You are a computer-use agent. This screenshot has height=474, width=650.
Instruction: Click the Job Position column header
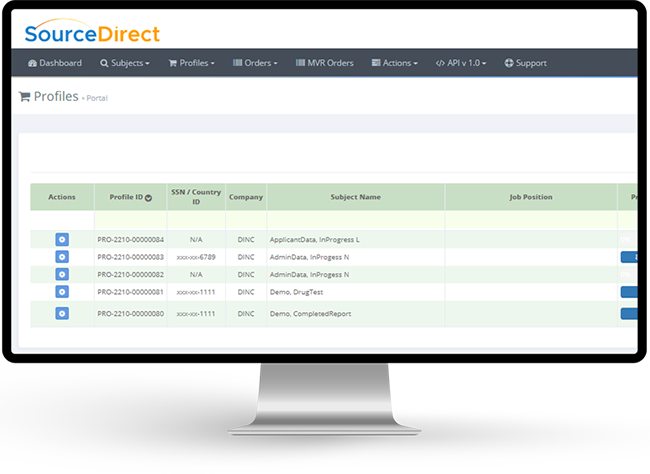coord(531,197)
